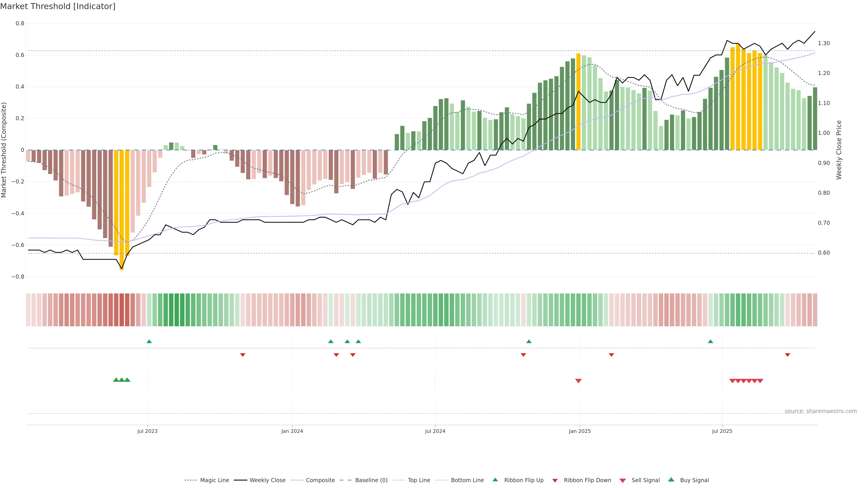Click the lone Sell Signal marker near Jan 2025
The image size is (868, 488).
tap(578, 381)
